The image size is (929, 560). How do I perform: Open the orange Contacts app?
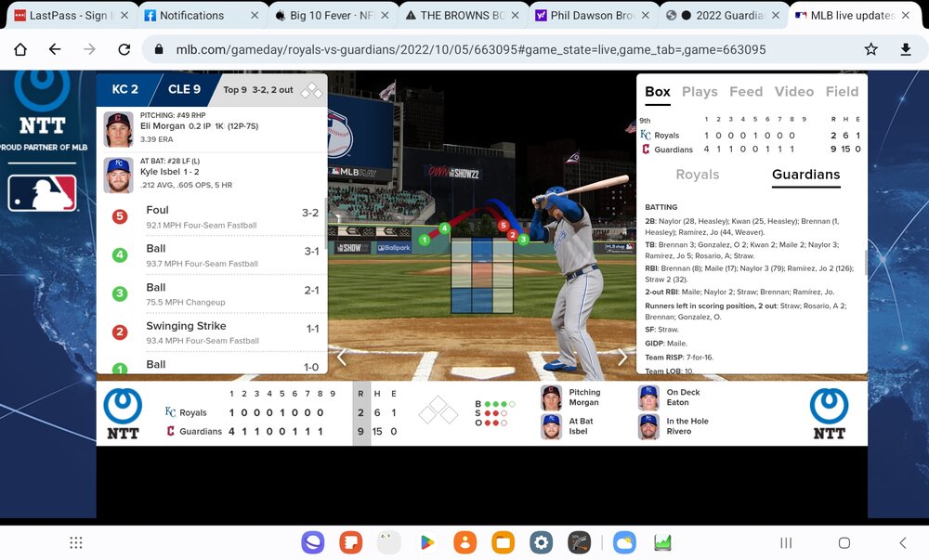pos(464,542)
